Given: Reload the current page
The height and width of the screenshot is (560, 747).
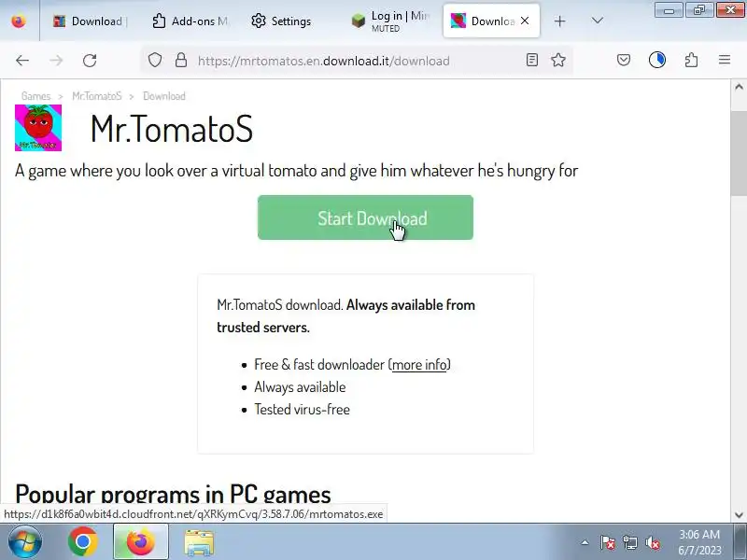Looking at the screenshot, I should pos(90,61).
